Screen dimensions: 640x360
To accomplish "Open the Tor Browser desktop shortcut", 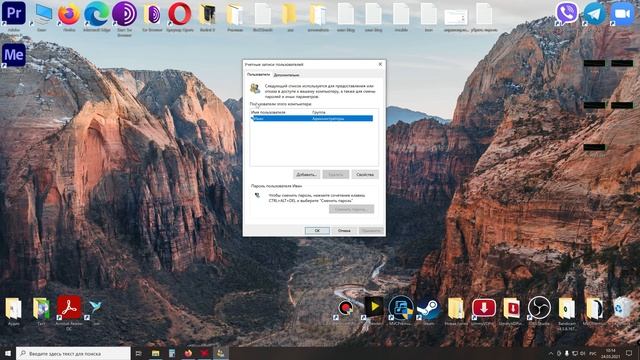I will pos(124,13).
